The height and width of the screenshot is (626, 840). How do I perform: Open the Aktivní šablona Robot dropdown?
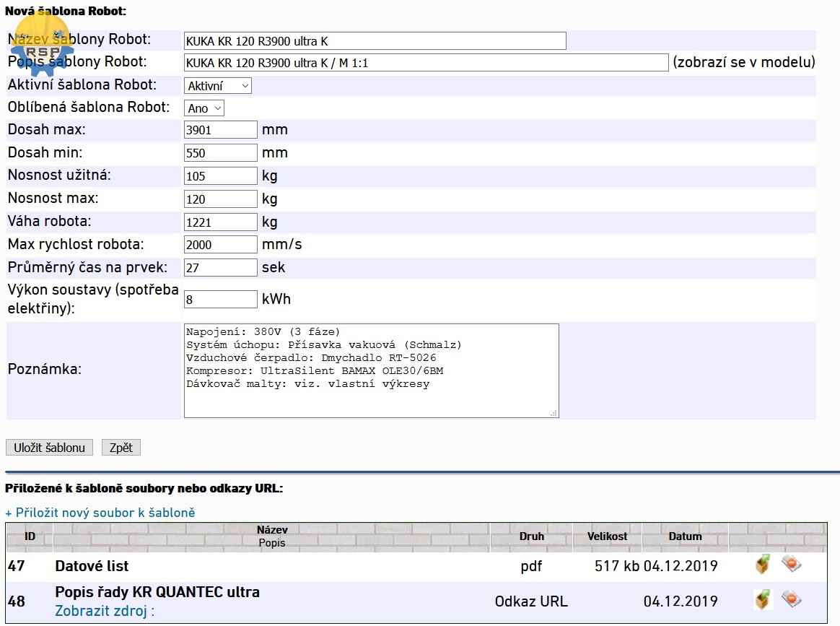click(217, 86)
